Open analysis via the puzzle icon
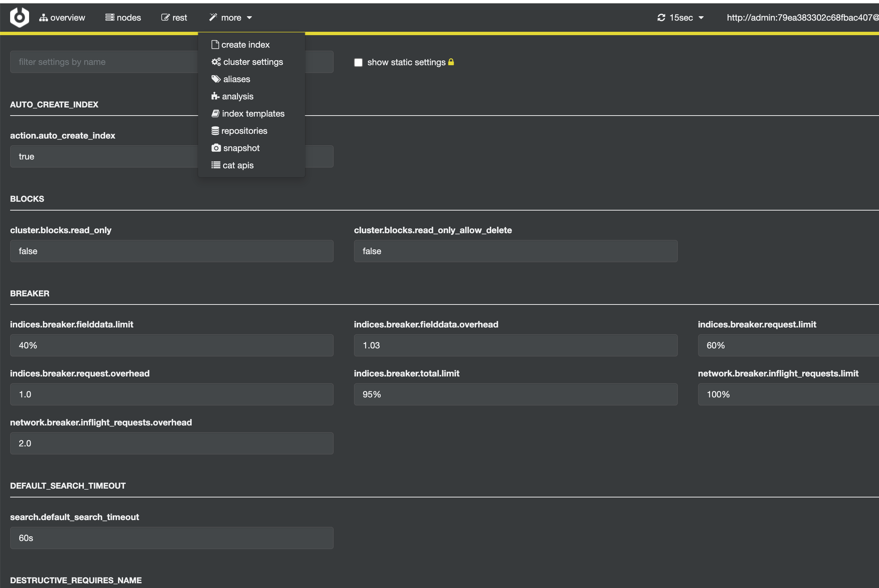 (215, 96)
